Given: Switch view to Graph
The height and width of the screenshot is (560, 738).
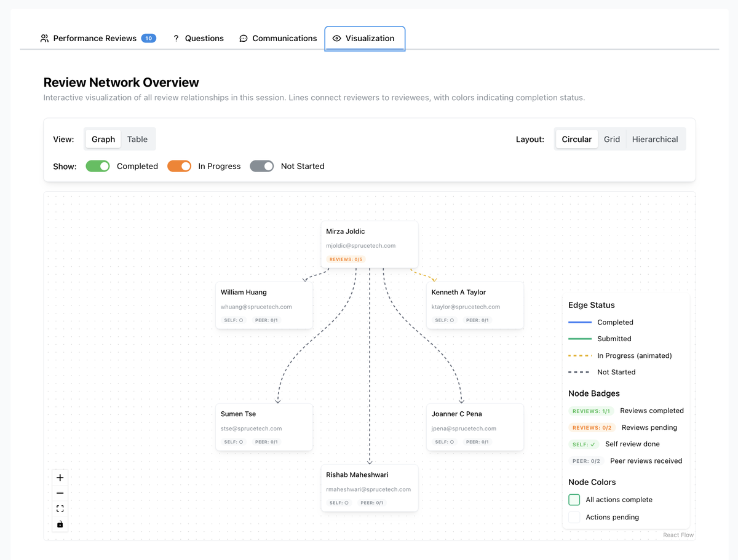Looking at the screenshot, I should coord(103,139).
